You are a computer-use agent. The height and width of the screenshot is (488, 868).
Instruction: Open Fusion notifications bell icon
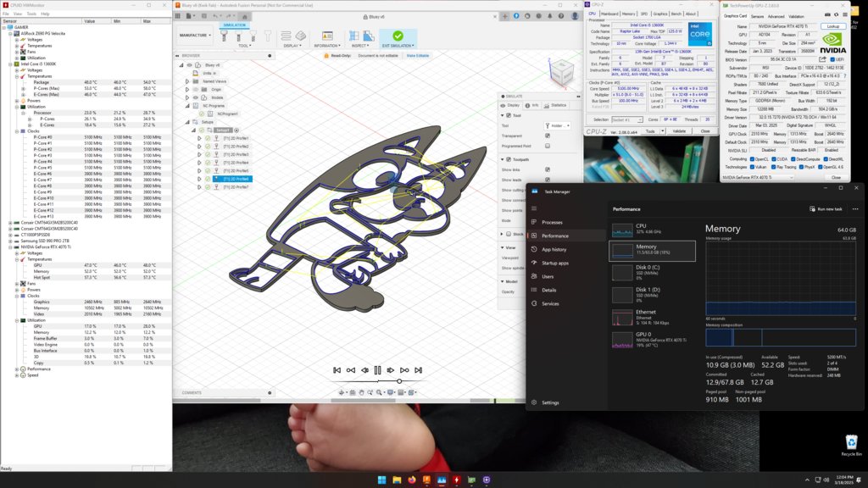[549, 17]
